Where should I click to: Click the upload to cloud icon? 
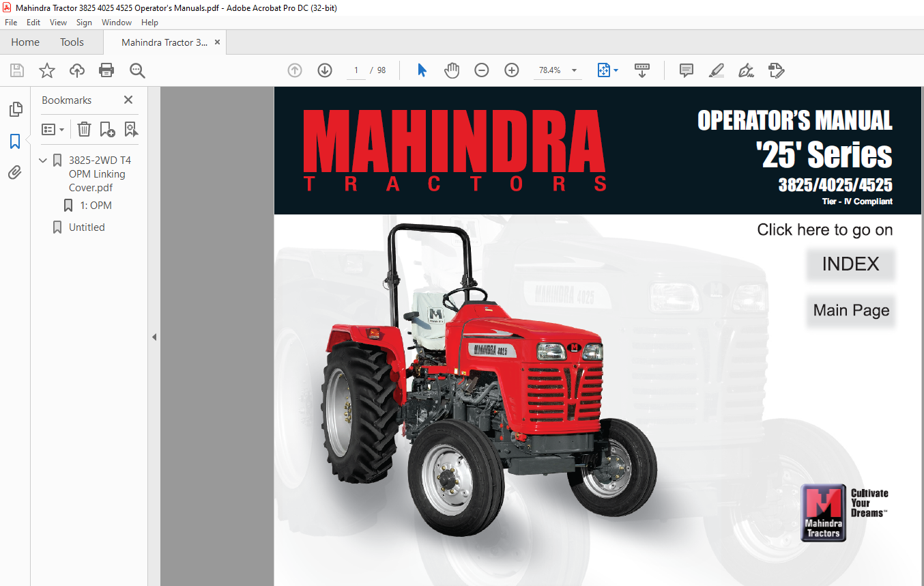pos(77,70)
